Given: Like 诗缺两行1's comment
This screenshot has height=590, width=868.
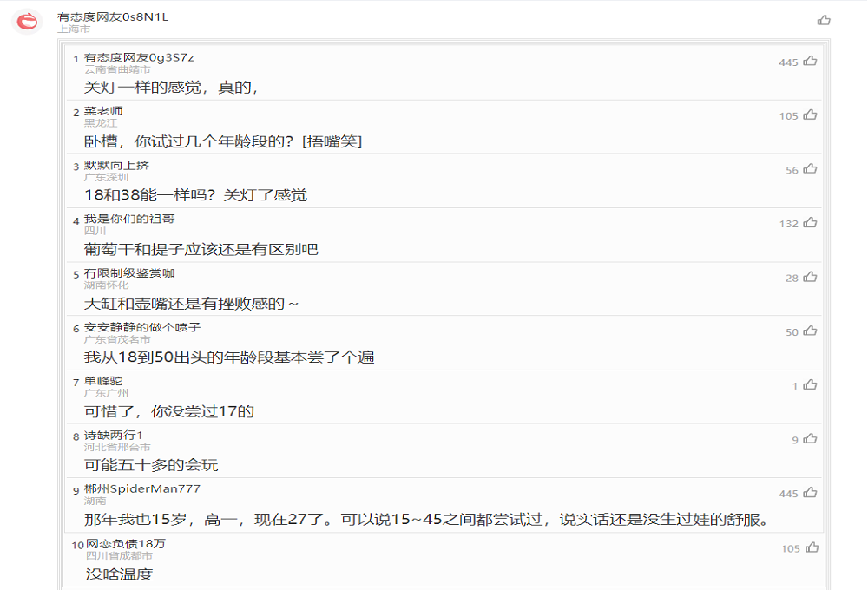Looking at the screenshot, I should click(x=810, y=439).
